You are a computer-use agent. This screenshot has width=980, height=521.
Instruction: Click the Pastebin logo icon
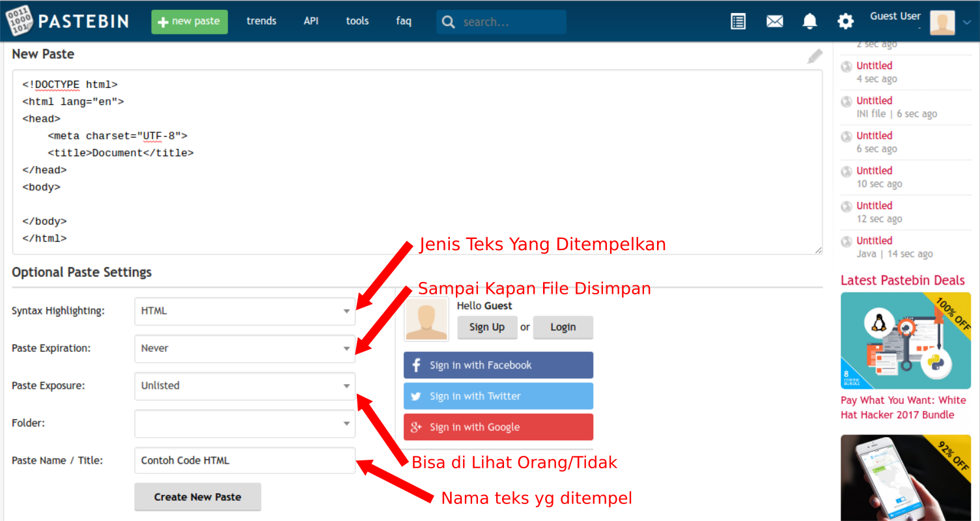point(19,21)
